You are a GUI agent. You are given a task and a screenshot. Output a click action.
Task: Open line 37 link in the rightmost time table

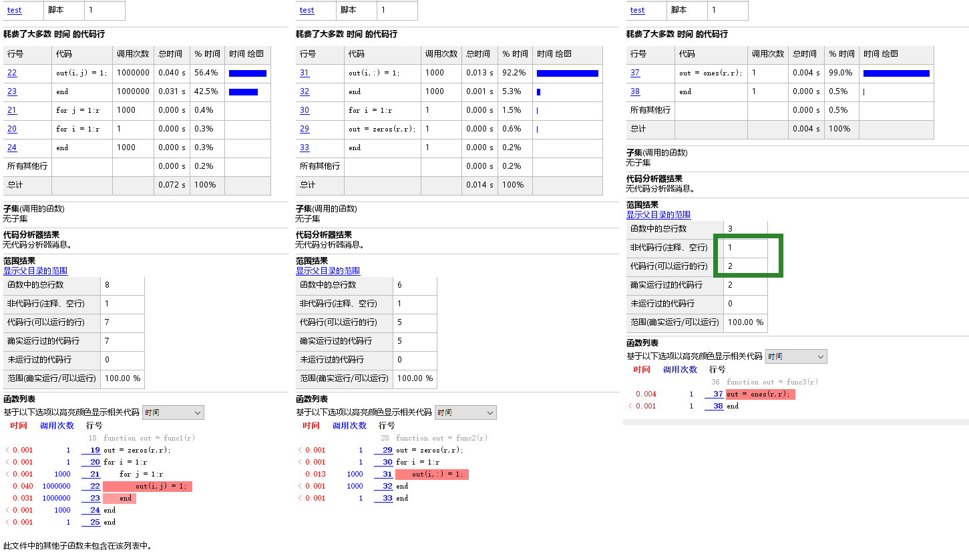click(634, 73)
